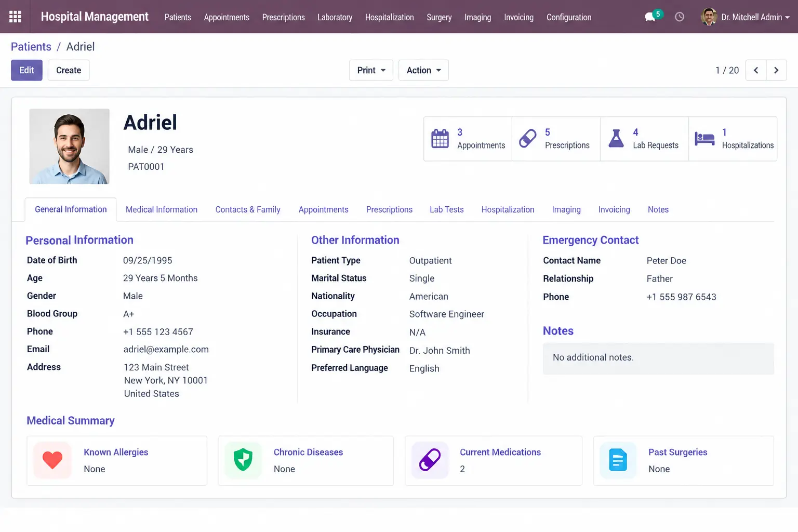The image size is (798, 532).
Task: Switch to the Notes tab
Action: point(658,209)
